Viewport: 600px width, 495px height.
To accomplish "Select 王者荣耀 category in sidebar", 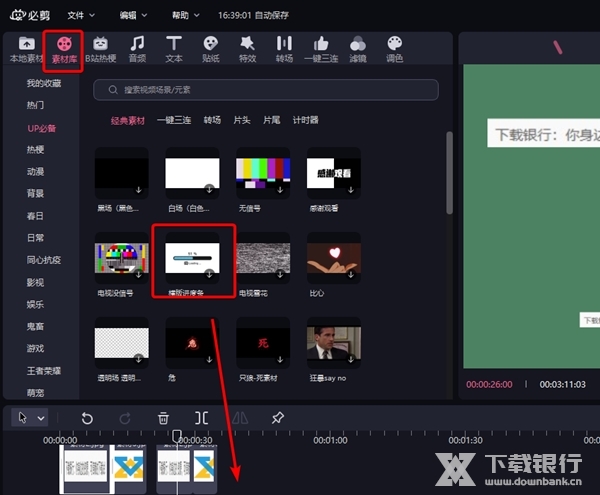I will (x=44, y=371).
